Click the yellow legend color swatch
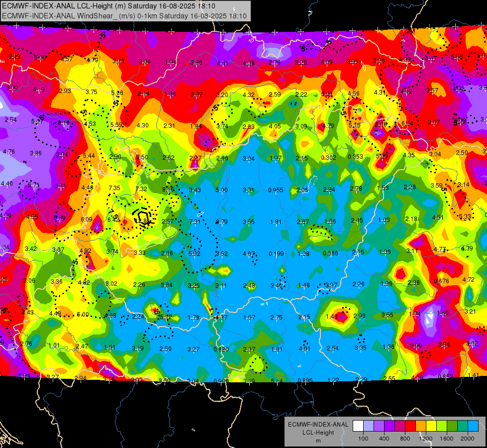This screenshot has width=487, height=448. point(431,426)
